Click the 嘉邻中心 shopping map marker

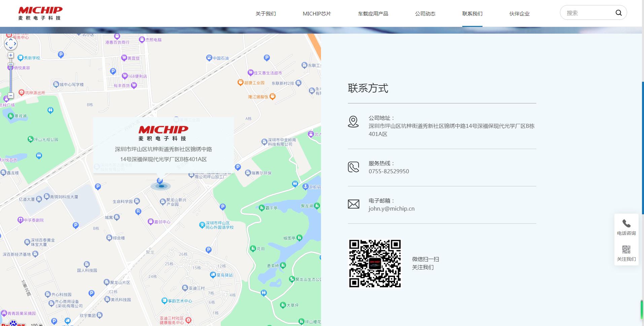pyautogui.click(x=150, y=222)
